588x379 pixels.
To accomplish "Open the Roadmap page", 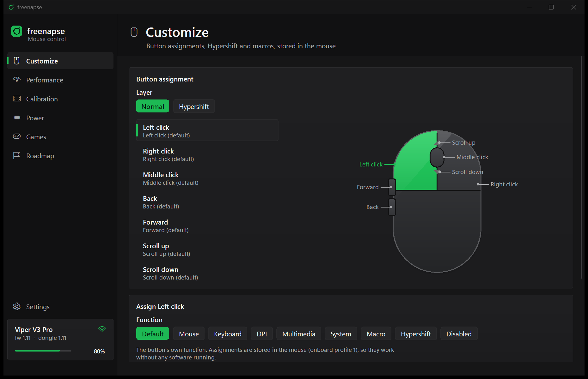I will click(60, 156).
